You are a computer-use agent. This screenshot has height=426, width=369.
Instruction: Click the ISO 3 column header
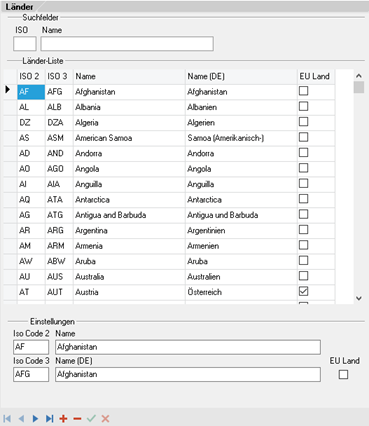pyautogui.click(x=59, y=76)
